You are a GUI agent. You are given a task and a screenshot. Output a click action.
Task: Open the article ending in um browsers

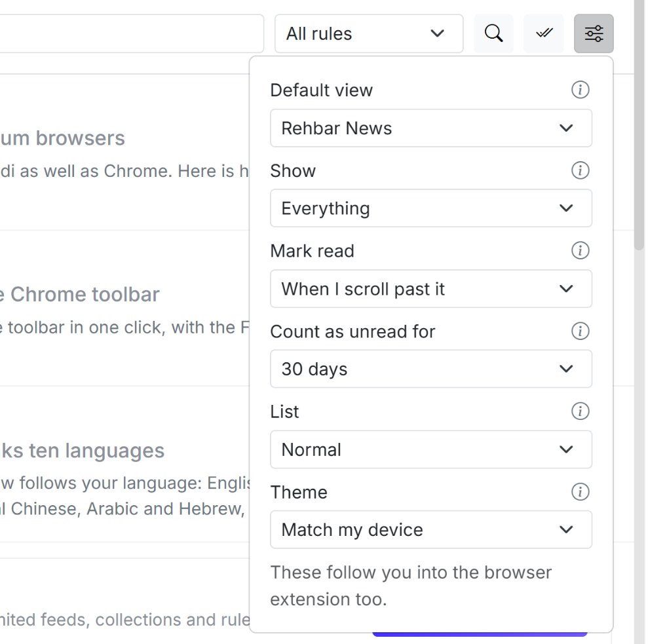click(62, 138)
